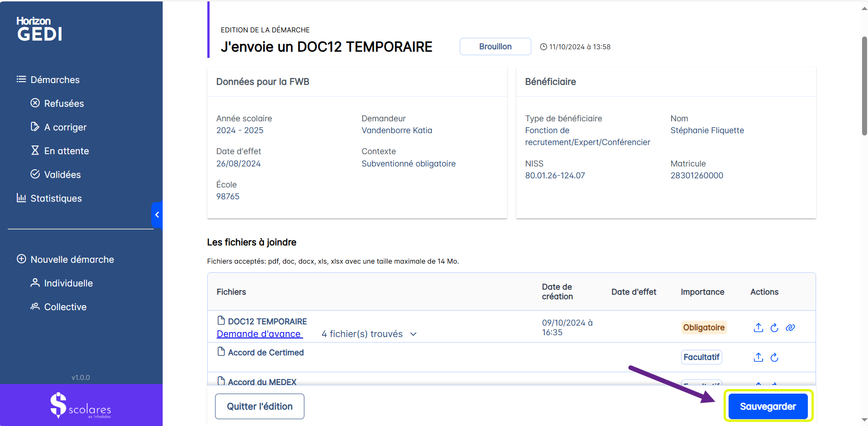Go to Refusées démarches
This screenshot has height=426, width=868.
coord(64,104)
